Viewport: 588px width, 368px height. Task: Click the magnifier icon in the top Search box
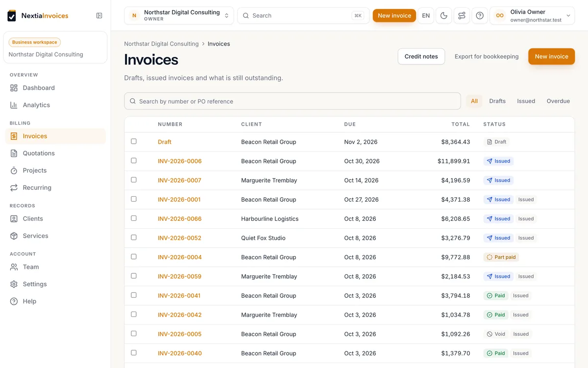click(246, 16)
